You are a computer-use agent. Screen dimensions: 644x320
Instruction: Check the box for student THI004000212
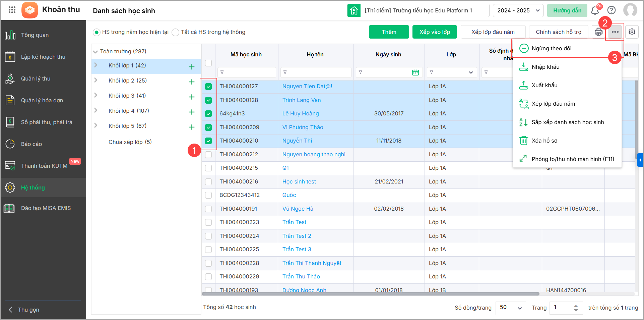(208, 155)
